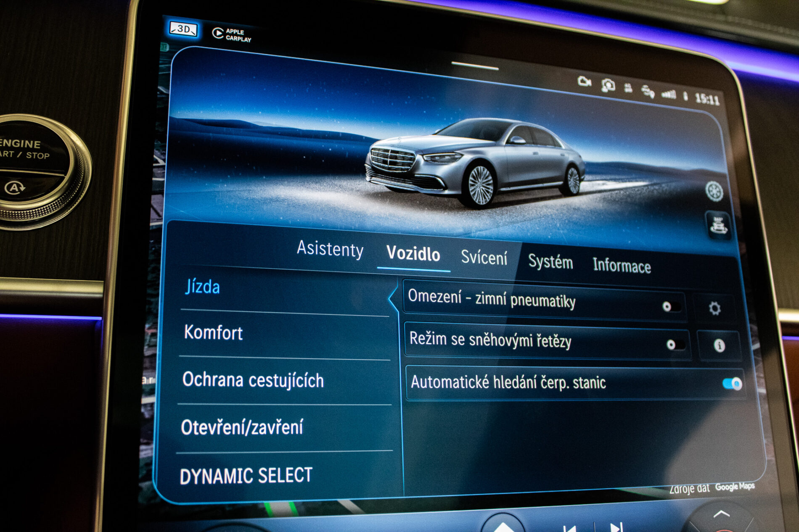799x532 pixels.
Task: Tap the drag handle atop the panel
Action: click(475, 66)
